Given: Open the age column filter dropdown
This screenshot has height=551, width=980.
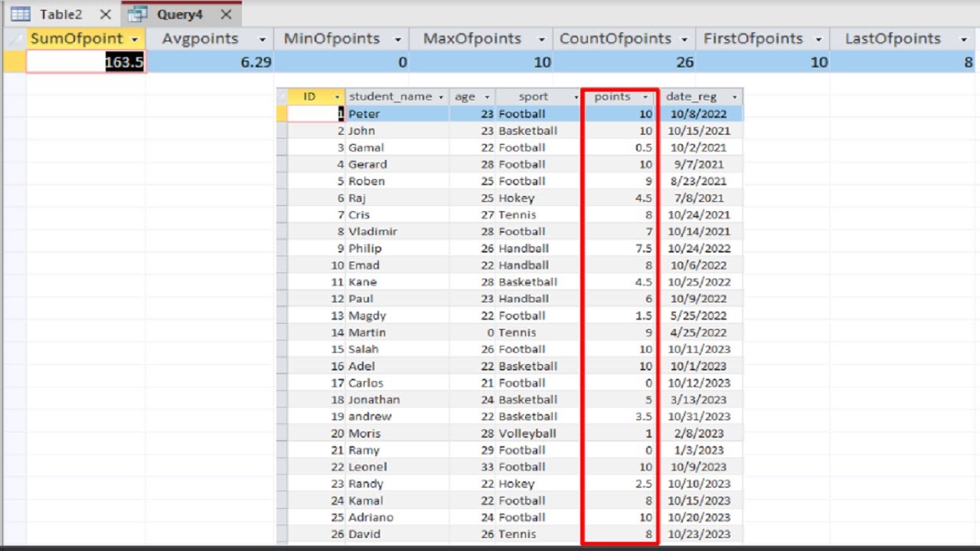Looking at the screenshot, I should 486,97.
